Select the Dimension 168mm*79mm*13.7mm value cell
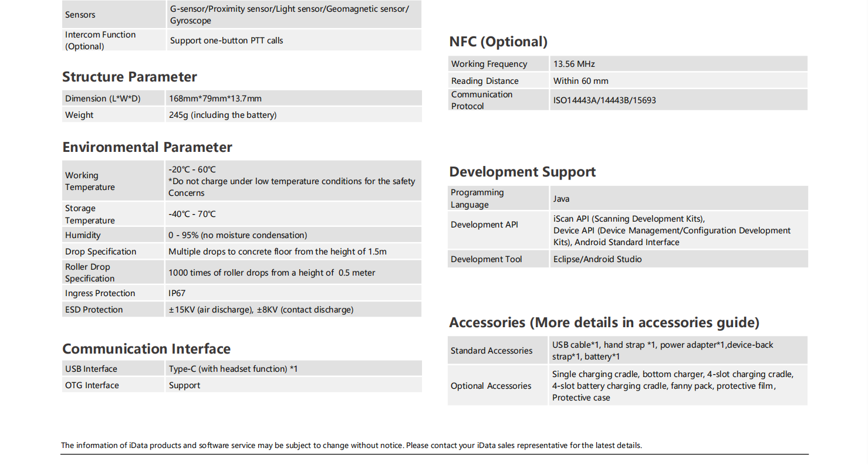This screenshot has width=868, height=465. pos(215,99)
